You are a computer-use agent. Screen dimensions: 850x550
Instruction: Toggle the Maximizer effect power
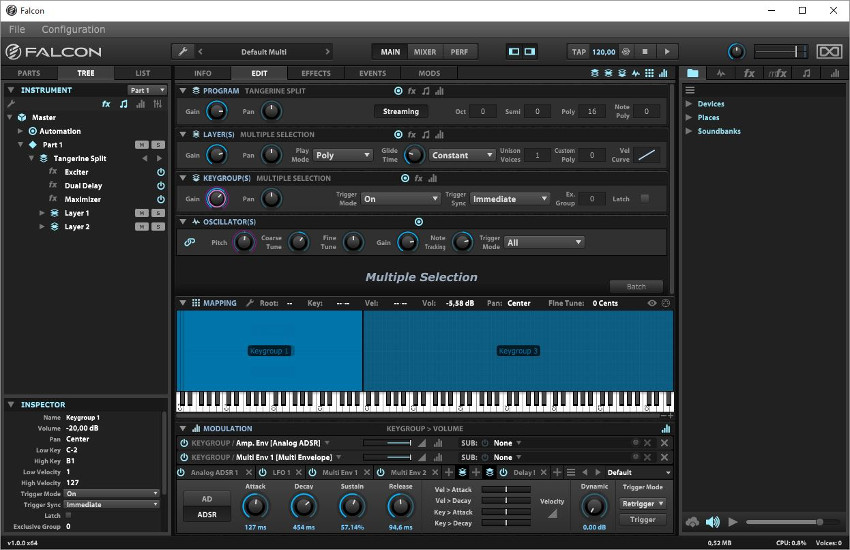tap(161, 199)
